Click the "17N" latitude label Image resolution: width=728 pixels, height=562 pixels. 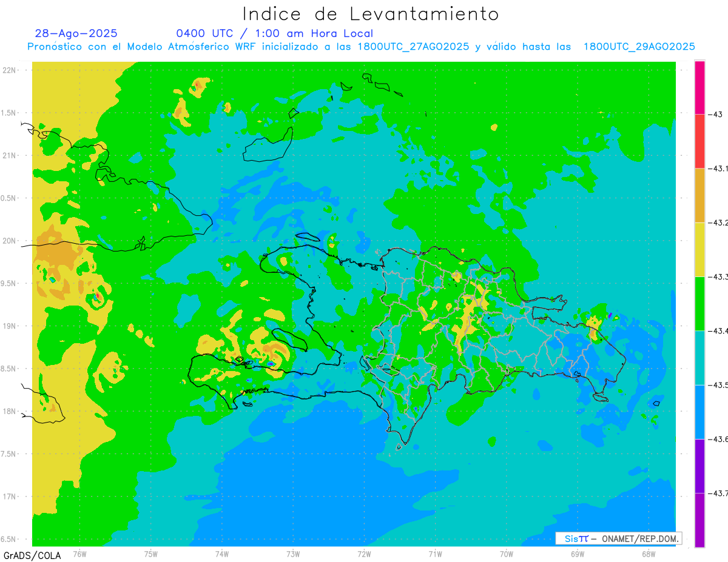point(10,497)
